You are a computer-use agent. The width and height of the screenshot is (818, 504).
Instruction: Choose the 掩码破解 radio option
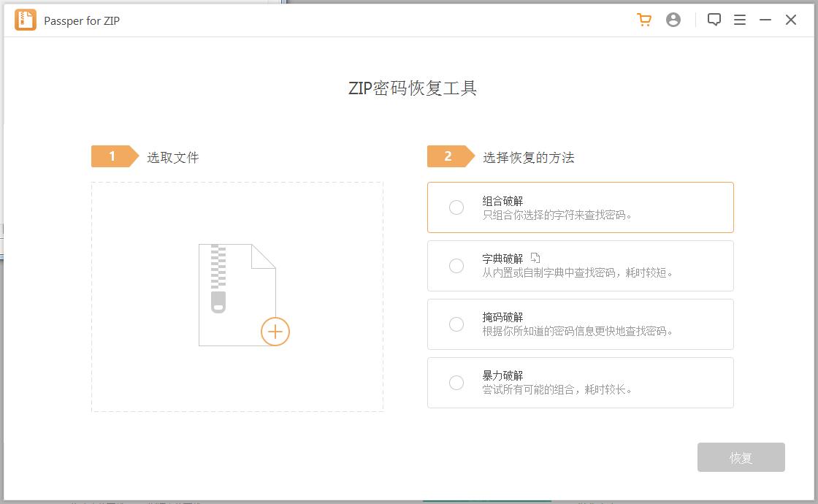point(456,324)
